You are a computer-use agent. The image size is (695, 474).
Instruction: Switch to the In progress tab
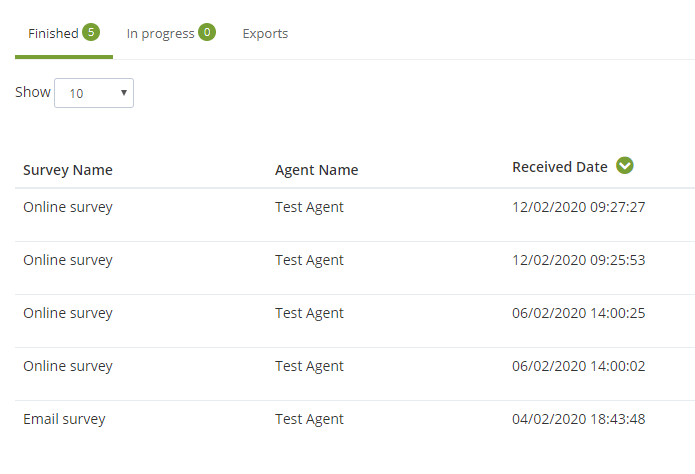tap(171, 34)
